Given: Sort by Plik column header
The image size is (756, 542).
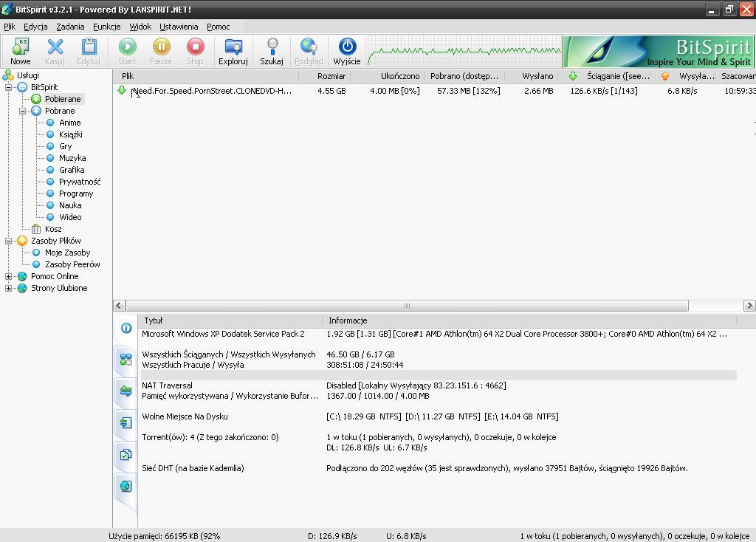Looking at the screenshot, I should click(x=207, y=76).
